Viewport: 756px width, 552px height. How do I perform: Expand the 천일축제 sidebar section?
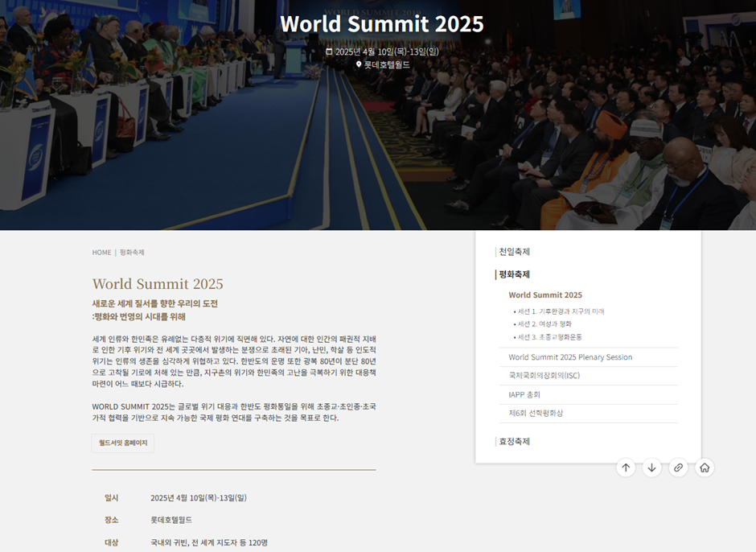pyautogui.click(x=514, y=251)
